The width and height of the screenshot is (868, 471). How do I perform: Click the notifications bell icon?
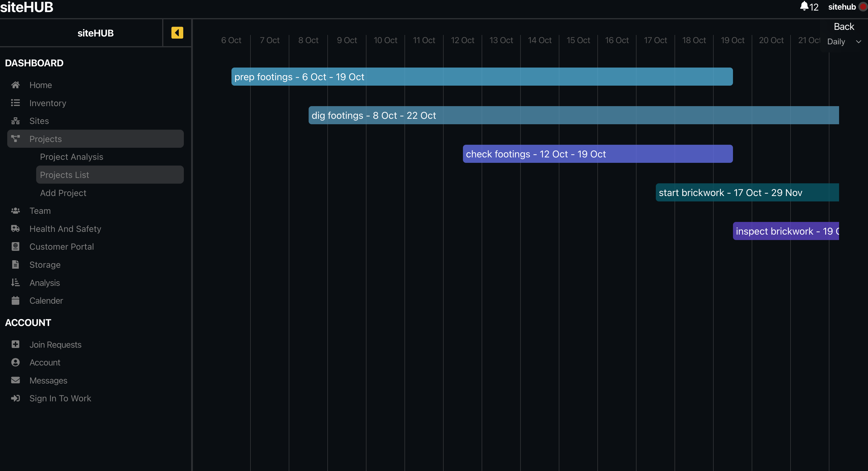tap(804, 6)
